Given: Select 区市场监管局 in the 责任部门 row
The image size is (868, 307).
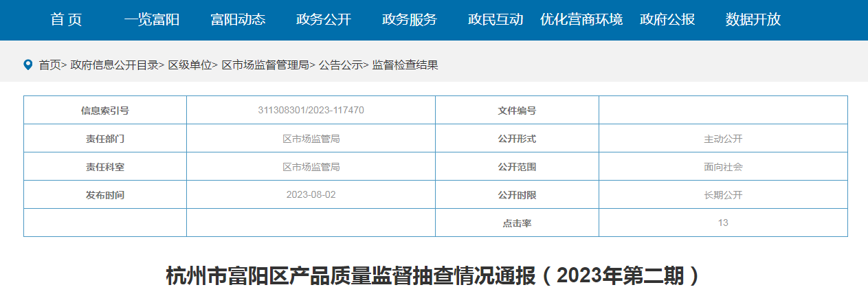Looking at the screenshot, I should click(311, 138).
